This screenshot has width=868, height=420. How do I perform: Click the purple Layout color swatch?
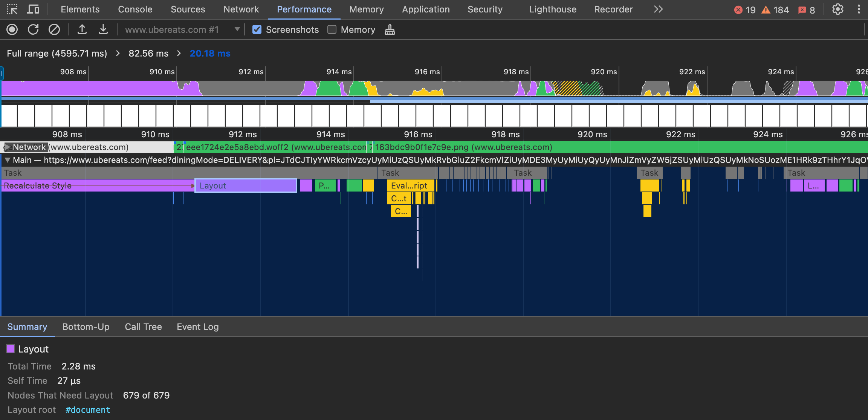[11, 349]
